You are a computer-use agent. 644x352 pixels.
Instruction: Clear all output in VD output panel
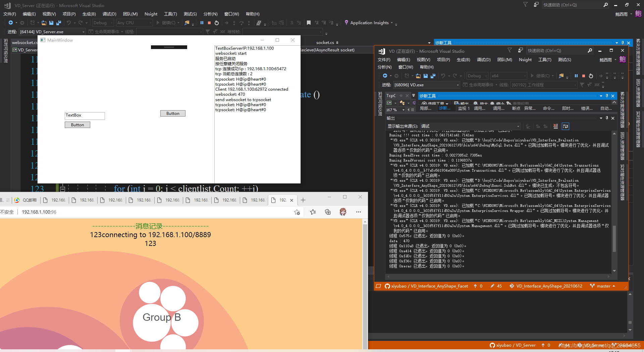[555, 126]
